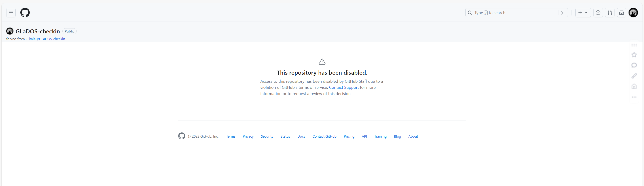Open the Status footer link
Viewport: 644px width, 186px height.
[285, 136]
